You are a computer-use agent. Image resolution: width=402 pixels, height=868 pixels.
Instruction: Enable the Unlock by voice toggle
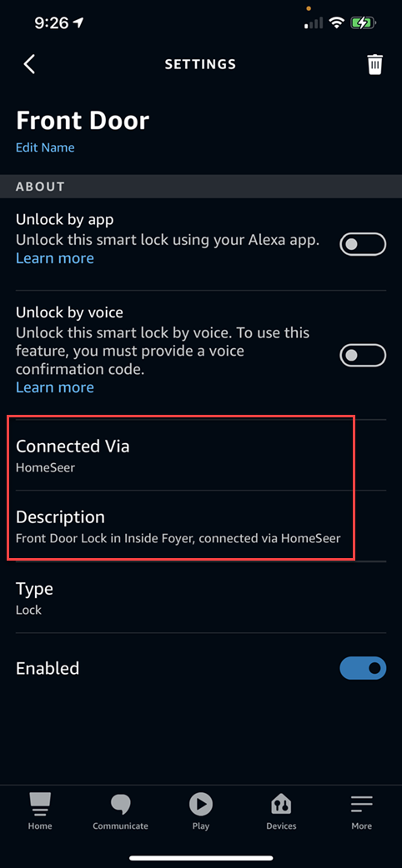pyautogui.click(x=363, y=356)
